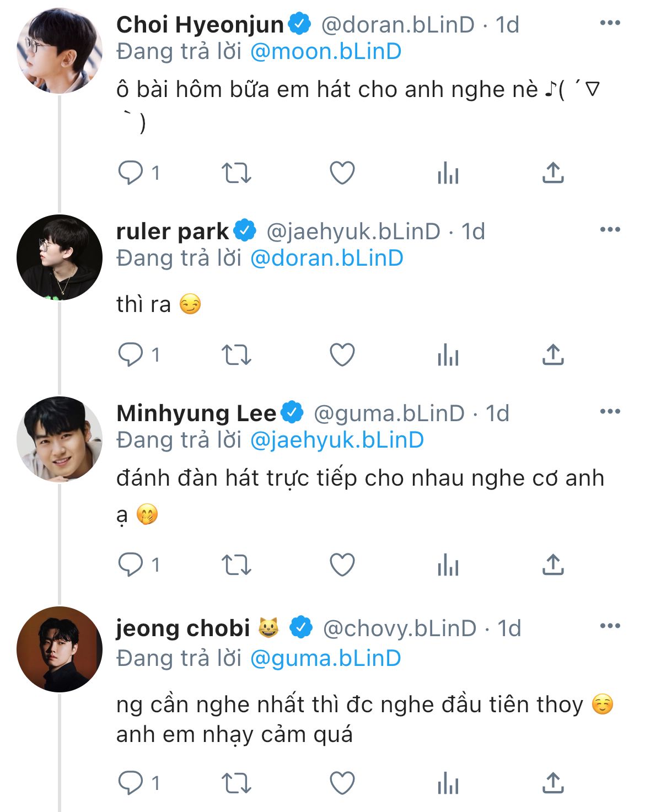Reply to Choi Hyeonjun's tweet
The image size is (645, 812).
coord(131,173)
